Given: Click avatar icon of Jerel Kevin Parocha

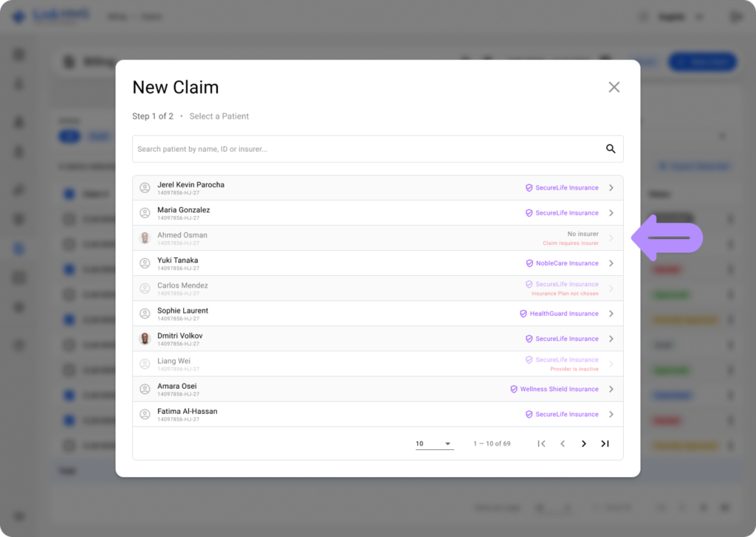Looking at the screenshot, I should (145, 188).
